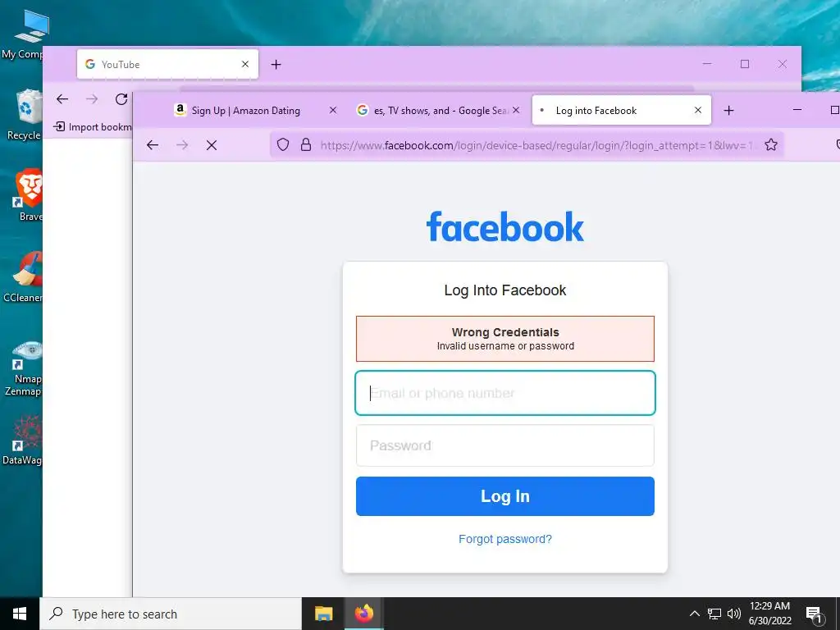Screen dimensions: 840x630
Task: Click forward arrow in background YouTube window
Action: point(92,99)
